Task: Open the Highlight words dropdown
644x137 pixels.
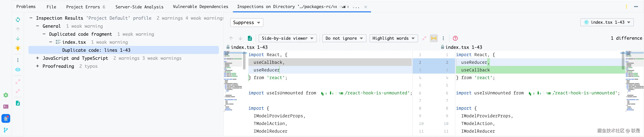Action: click(x=393, y=38)
